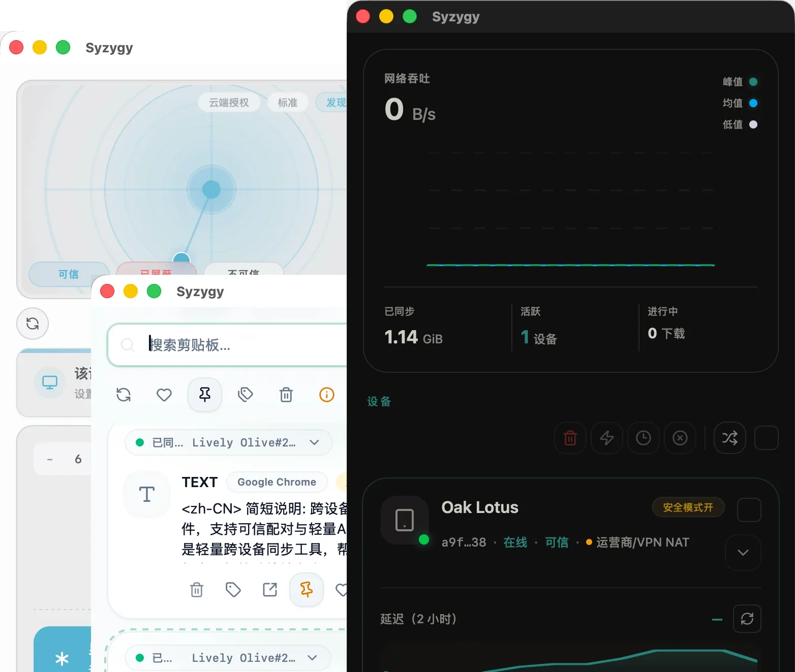Screen dimensions: 795x672
Task: Click the heart favorites icon below search
Action: (164, 395)
